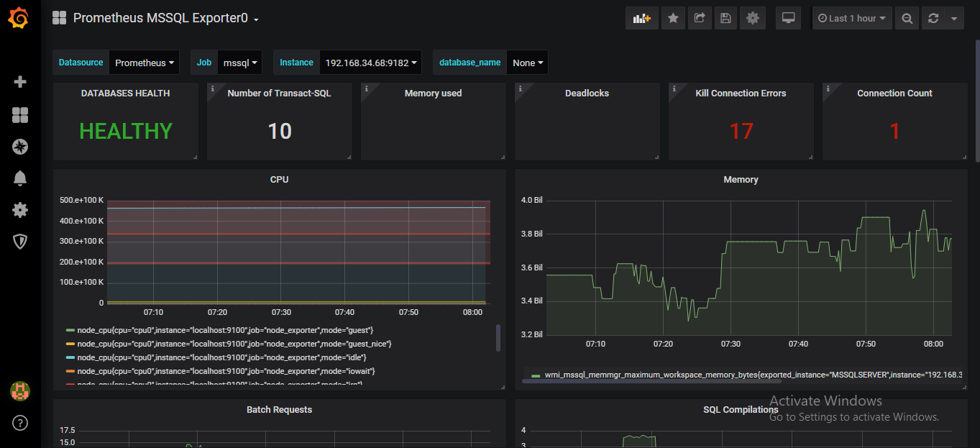Open the Memory used panel title menu

click(434, 93)
